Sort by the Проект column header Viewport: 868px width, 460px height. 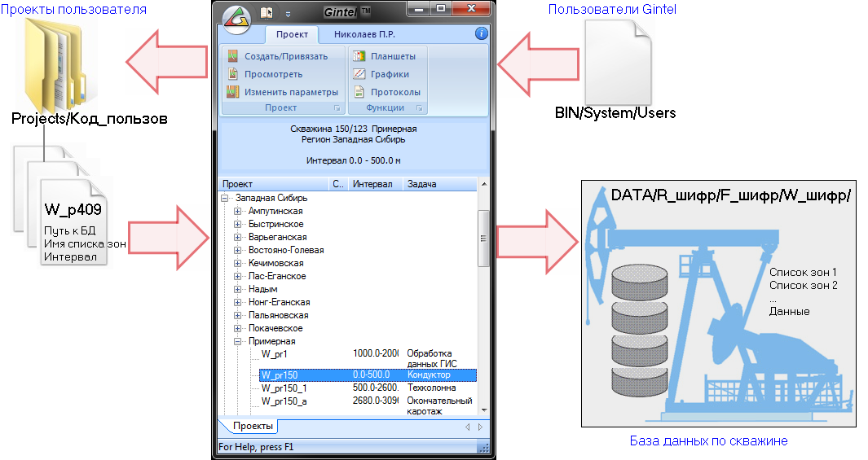pos(274,184)
